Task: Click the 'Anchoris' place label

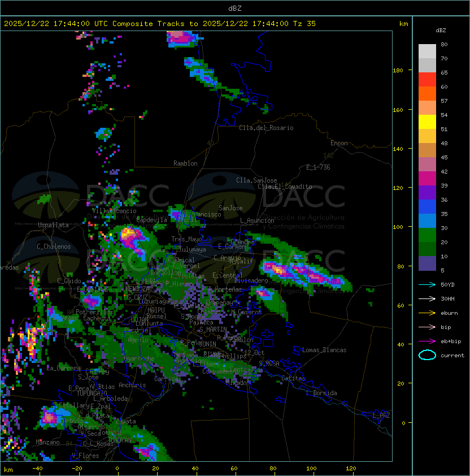Action: [132, 385]
